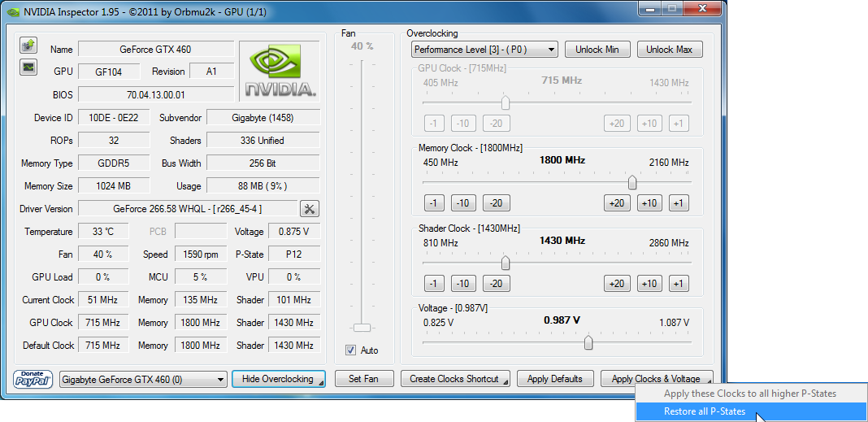Decrease Shader Clock with -10 button
This screenshot has width=868, height=422.
click(x=463, y=284)
